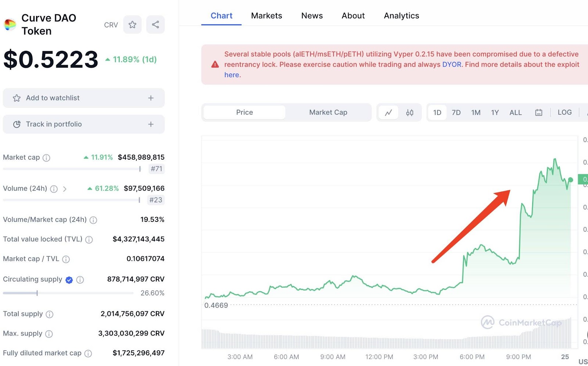The image size is (588, 366).
Task: Follow the 'here' exploit details link
Action: [232, 75]
